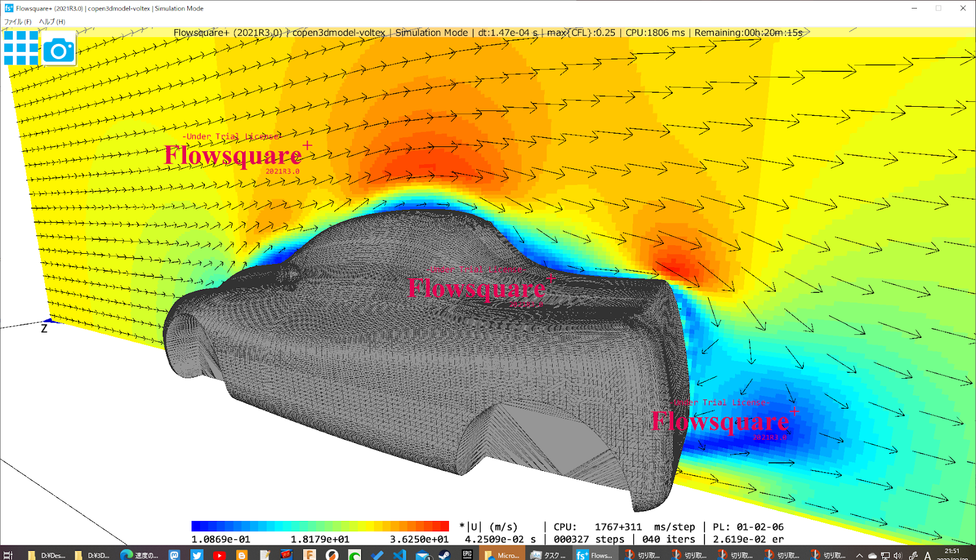Click the maximum value 3.6250e+01 on the legend
The width and height of the screenshot is (976, 560).
point(419,539)
